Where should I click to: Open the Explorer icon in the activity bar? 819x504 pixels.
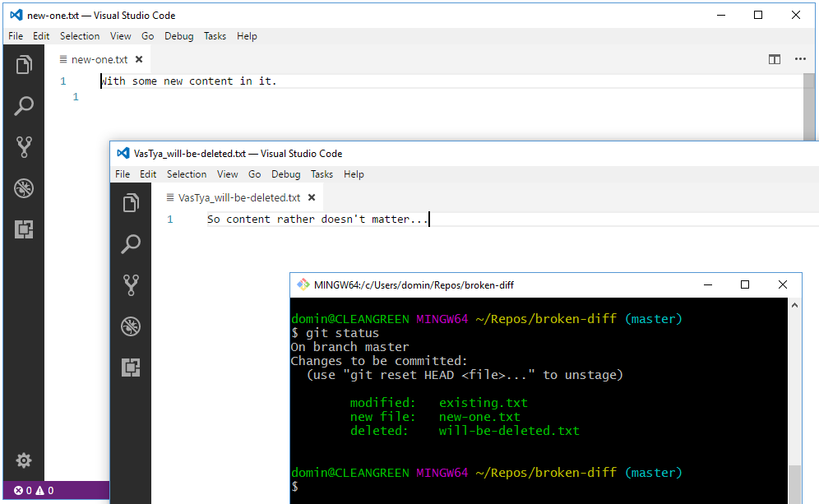[x=23, y=64]
